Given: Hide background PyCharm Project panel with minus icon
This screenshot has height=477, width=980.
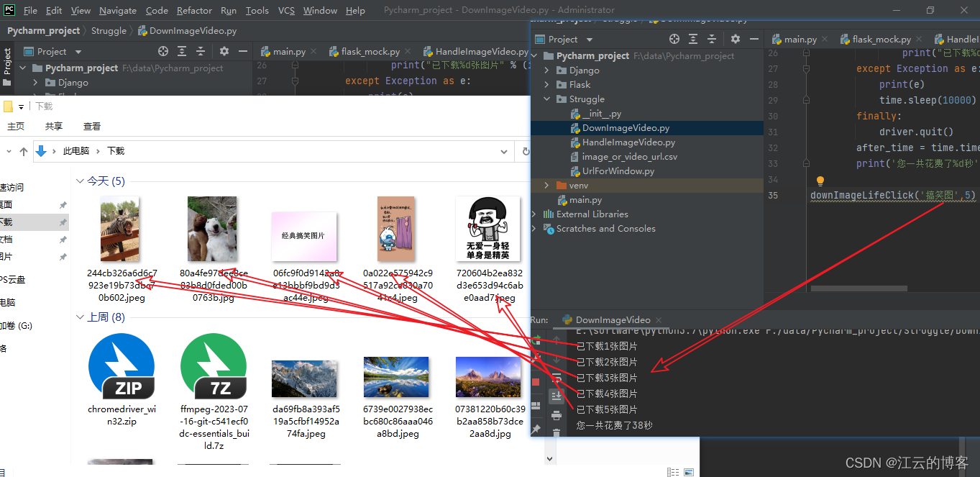Looking at the screenshot, I should pyautogui.click(x=244, y=51).
